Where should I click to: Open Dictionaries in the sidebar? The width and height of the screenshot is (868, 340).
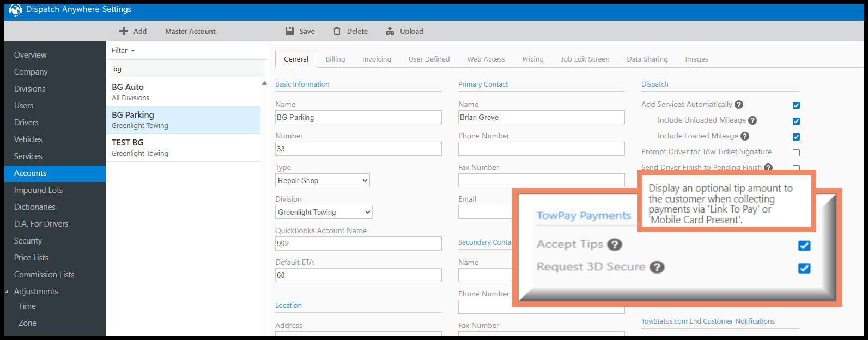pyautogui.click(x=55, y=207)
